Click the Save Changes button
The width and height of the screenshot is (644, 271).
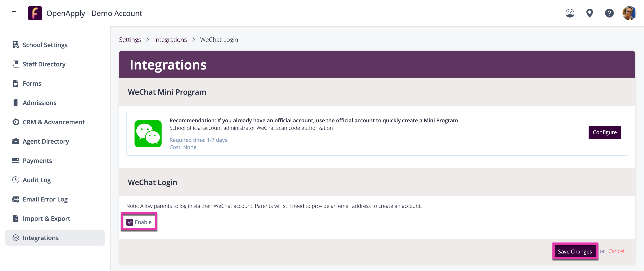[x=575, y=251]
